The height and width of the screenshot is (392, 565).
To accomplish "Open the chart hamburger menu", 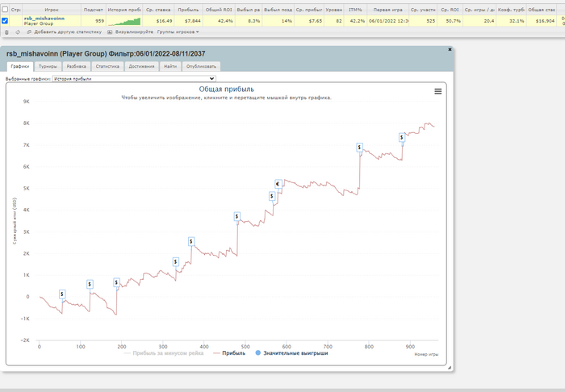I will click(x=437, y=91).
